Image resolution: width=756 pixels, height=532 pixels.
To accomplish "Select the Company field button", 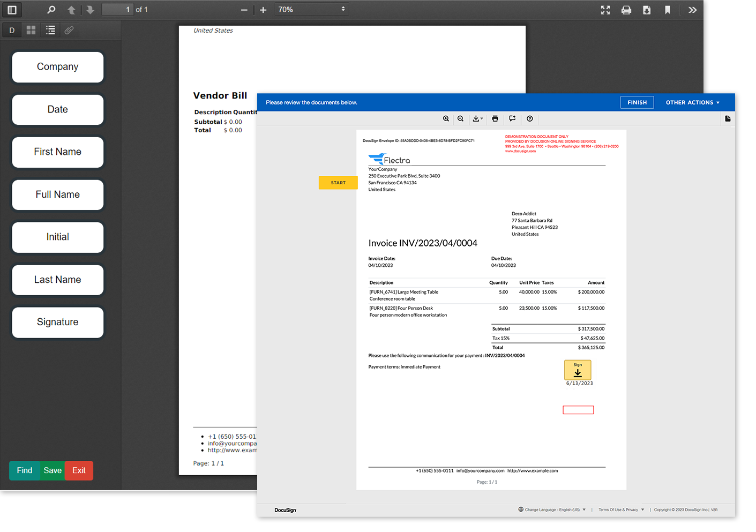I will (57, 67).
